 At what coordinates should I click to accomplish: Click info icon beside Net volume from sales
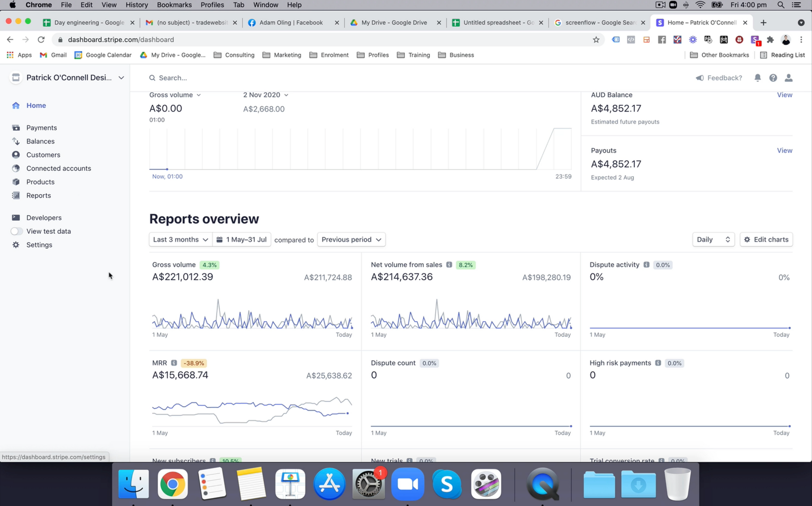pyautogui.click(x=449, y=265)
